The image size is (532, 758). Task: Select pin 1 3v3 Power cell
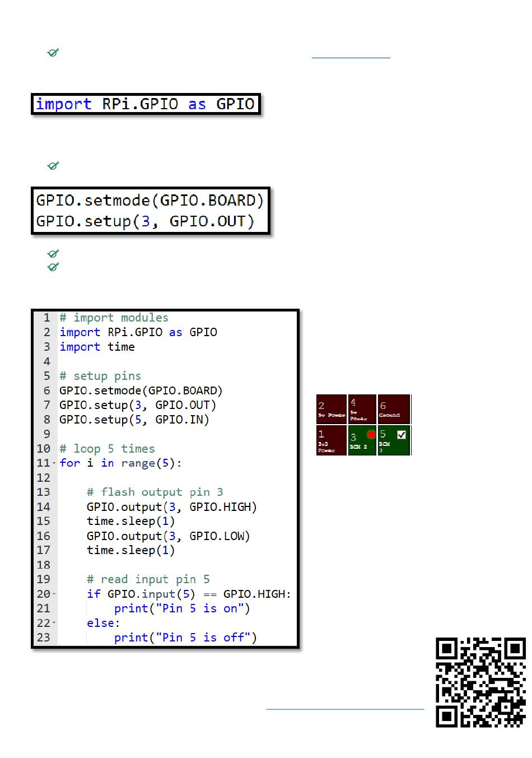coord(332,440)
